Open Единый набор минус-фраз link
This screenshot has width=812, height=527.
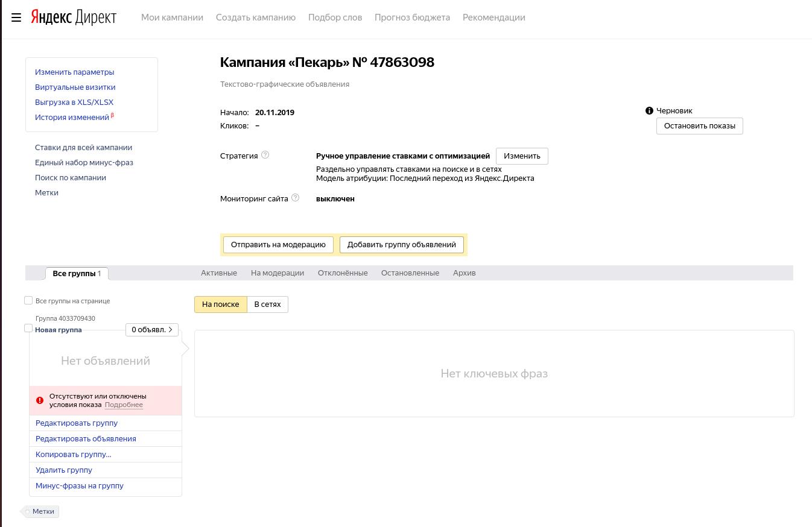pos(84,163)
